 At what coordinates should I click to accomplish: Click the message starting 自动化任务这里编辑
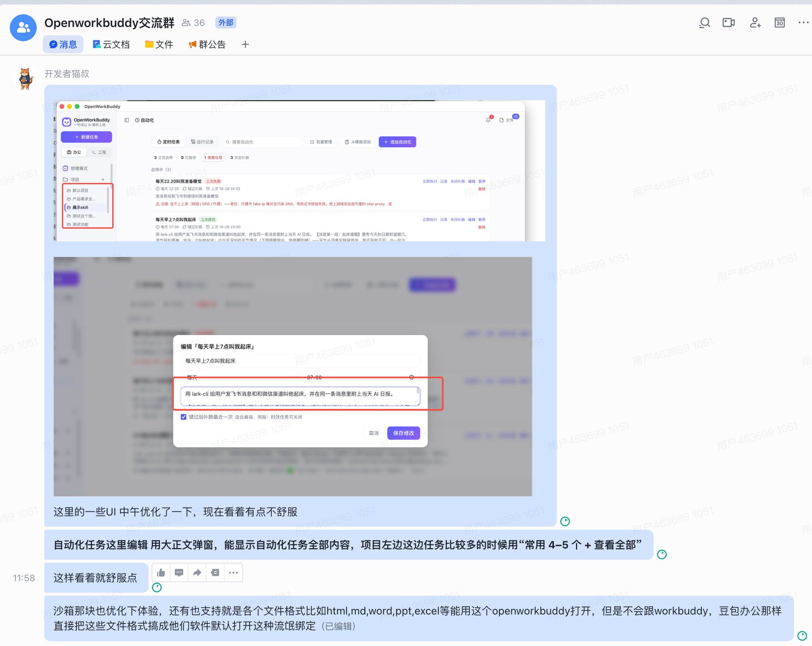[348, 545]
